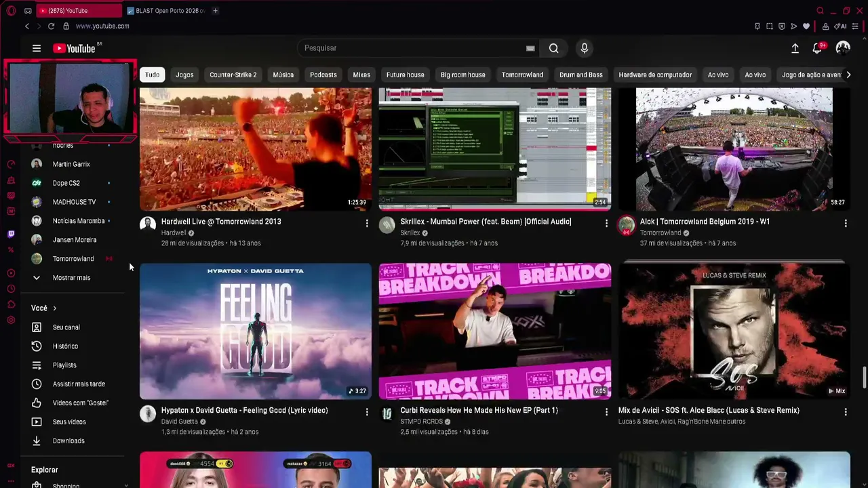The width and height of the screenshot is (868, 488).
Task: Open the Opera main menu logo
Action: click(11, 11)
